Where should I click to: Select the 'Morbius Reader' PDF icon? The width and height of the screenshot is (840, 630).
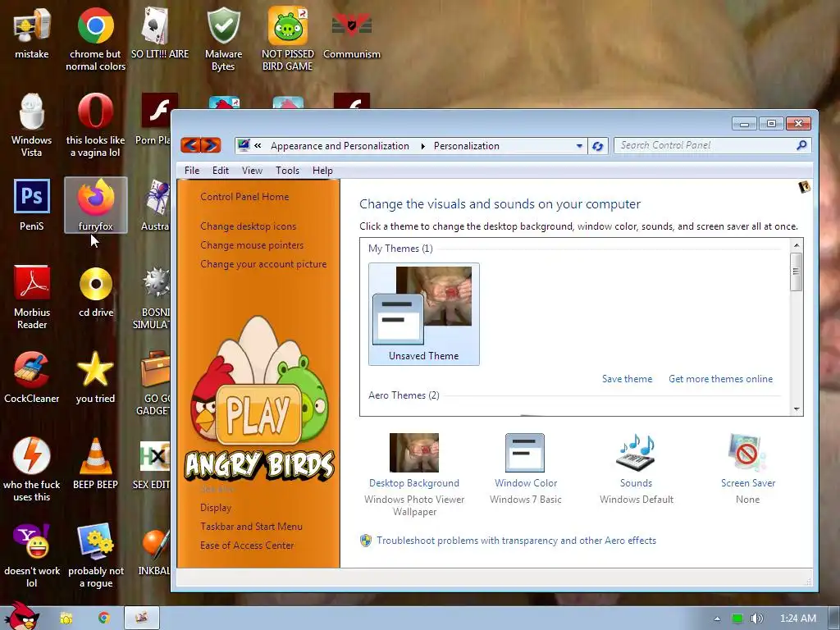(x=32, y=297)
